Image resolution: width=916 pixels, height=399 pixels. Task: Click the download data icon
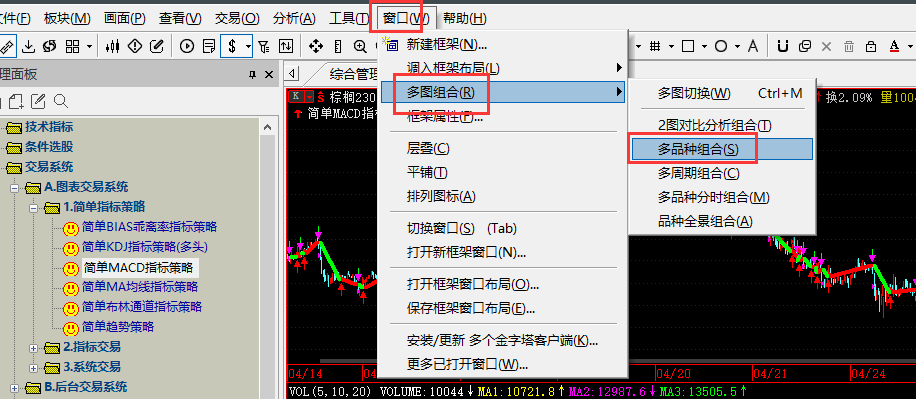click(29, 46)
